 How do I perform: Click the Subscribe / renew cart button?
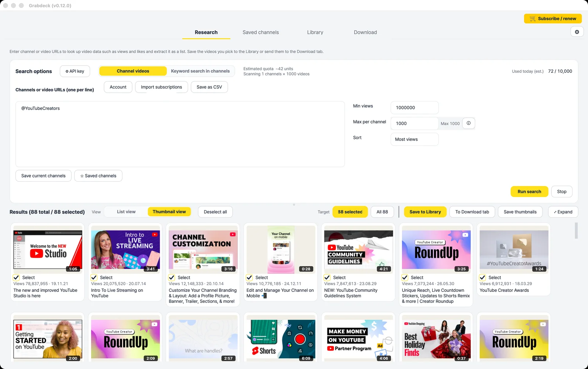pos(553,18)
